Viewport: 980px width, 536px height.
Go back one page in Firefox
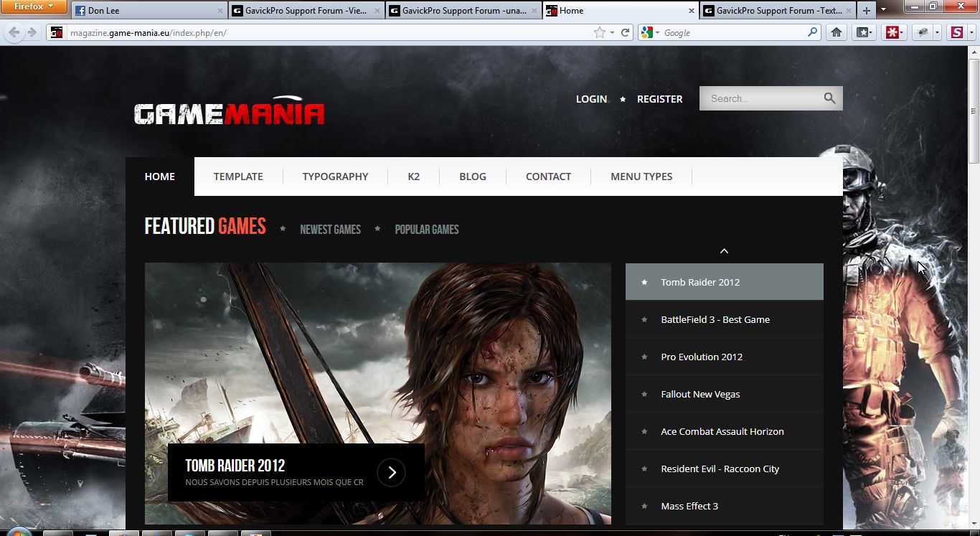[14, 32]
